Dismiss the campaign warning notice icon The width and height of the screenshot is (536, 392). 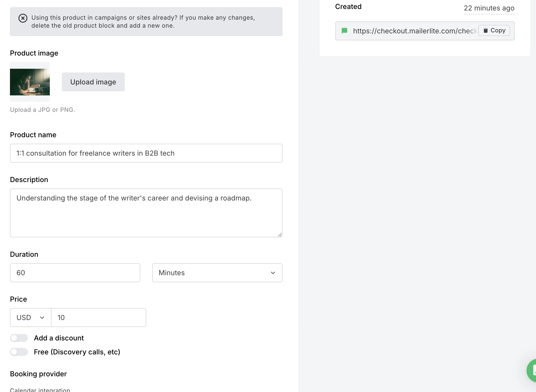(x=23, y=18)
